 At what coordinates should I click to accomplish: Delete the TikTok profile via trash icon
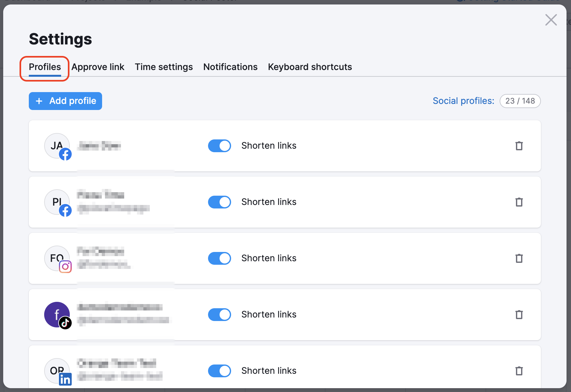tap(519, 315)
